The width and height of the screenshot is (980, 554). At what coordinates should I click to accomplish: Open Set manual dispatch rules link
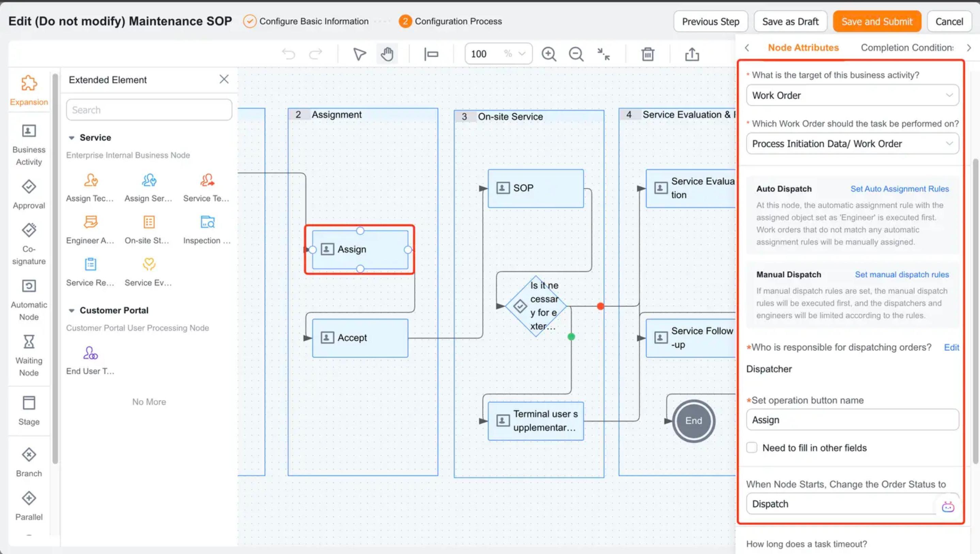(902, 274)
